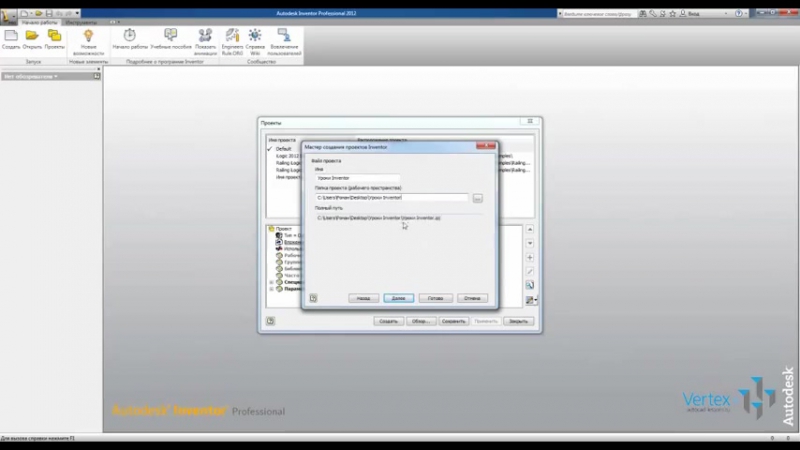Open Учебные пособия tutorials icon
The width and height of the screenshot is (800, 450).
pyautogui.click(x=170, y=35)
